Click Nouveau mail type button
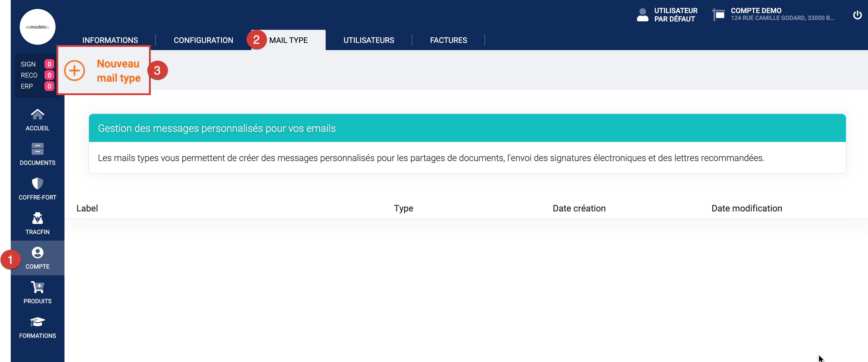Screen dimensions: 868x362 pos(118,71)
